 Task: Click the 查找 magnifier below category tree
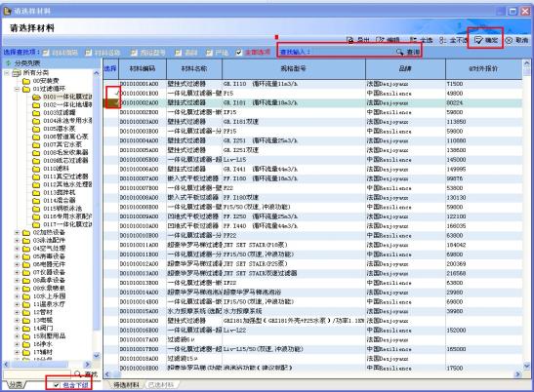tap(78, 374)
